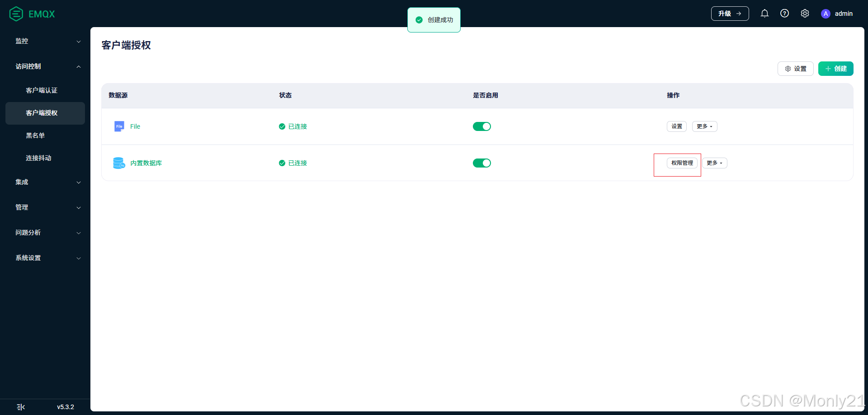Image resolution: width=868 pixels, height=415 pixels.
Task: Click 设置 button in File row
Action: pos(676,126)
